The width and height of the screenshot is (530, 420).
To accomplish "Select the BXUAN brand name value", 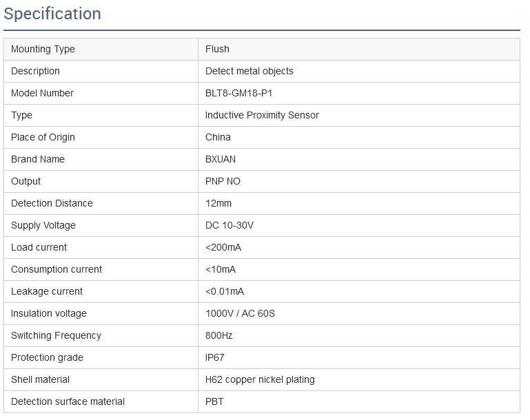I will (221, 159).
